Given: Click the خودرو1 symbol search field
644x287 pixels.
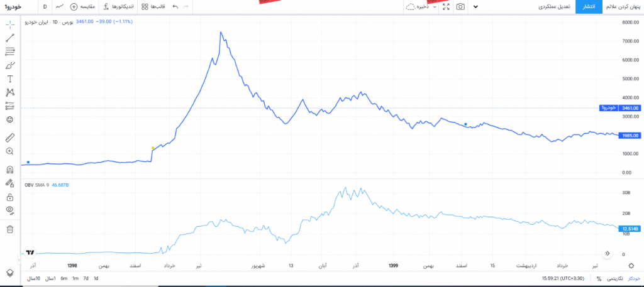Looking at the screenshot, I should (x=13, y=6).
